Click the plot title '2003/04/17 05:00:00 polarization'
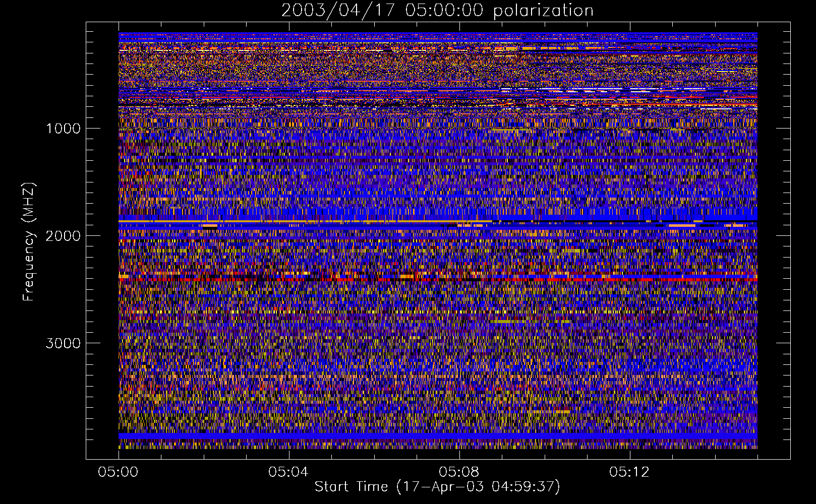Screen dimensions: 816x504 pyautogui.click(x=437, y=11)
